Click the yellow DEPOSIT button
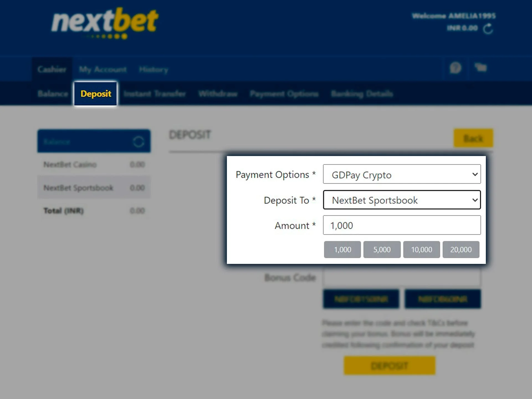 (388, 365)
